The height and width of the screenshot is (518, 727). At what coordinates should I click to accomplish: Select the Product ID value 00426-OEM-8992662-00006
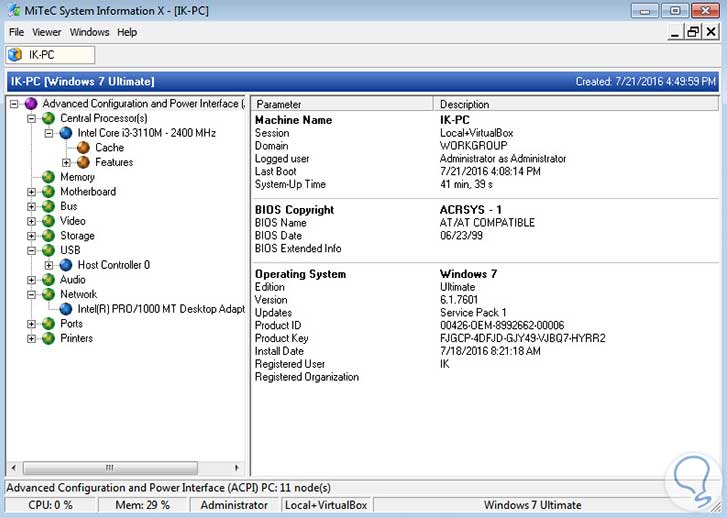pyautogui.click(x=502, y=325)
